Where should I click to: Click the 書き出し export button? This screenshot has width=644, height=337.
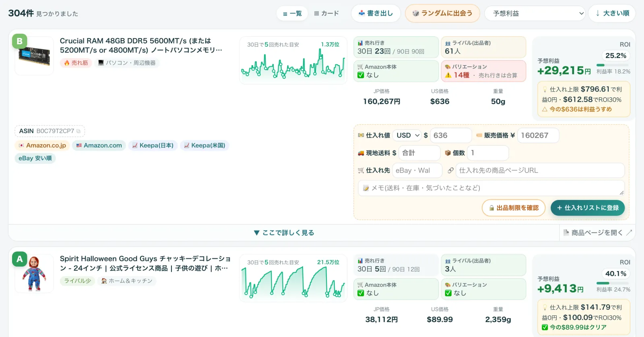[x=376, y=13]
